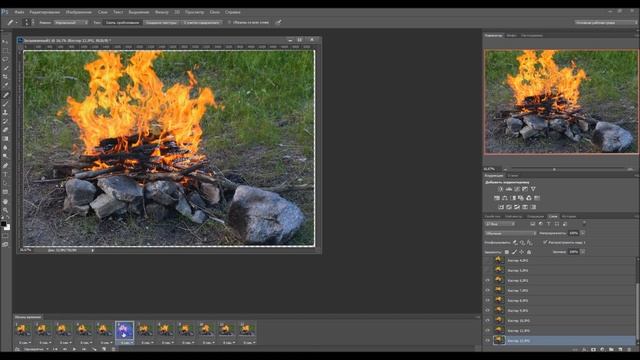Image resolution: width=640 pixels, height=360 pixels.
Task: Click the foreground/background color swatches
Action: [x=5, y=225]
